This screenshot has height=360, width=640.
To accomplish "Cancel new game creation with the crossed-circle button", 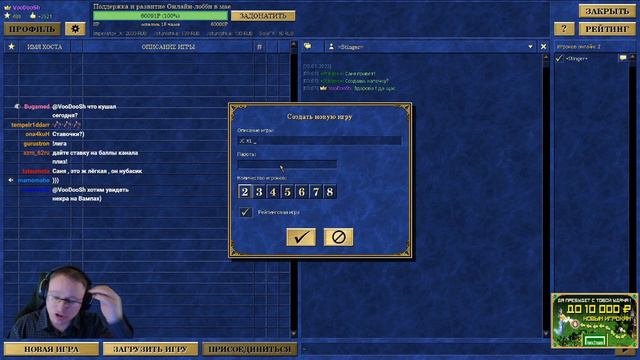I will (338, 237).
